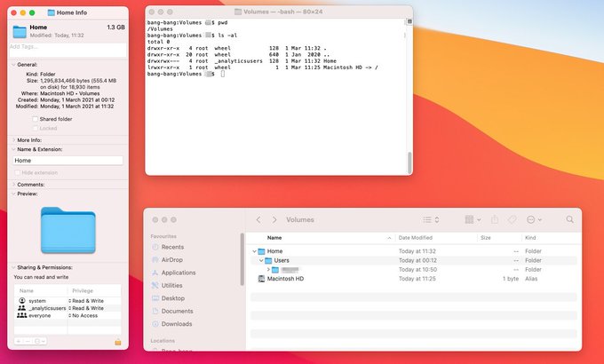Collapse the Users folder in Finder list
Image resolution: width=604 pixels, height=364 pixels.
[x=261, y=260]
